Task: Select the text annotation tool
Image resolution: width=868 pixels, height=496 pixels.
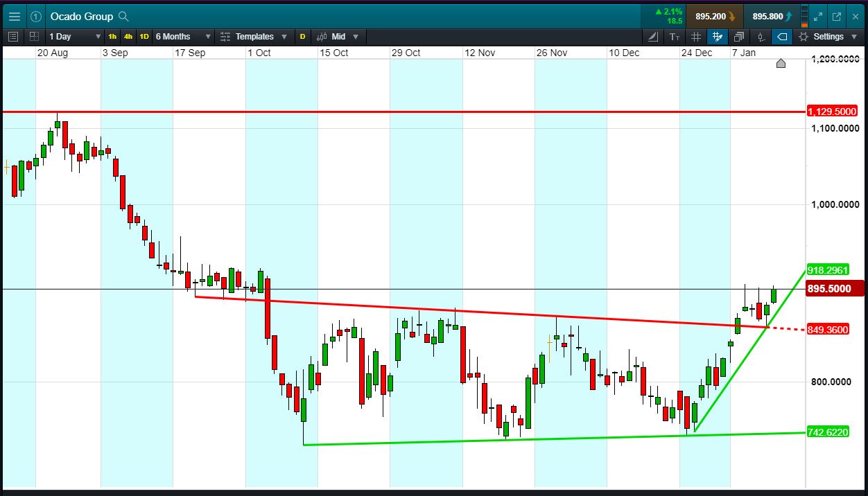Action: pos(675,36)
